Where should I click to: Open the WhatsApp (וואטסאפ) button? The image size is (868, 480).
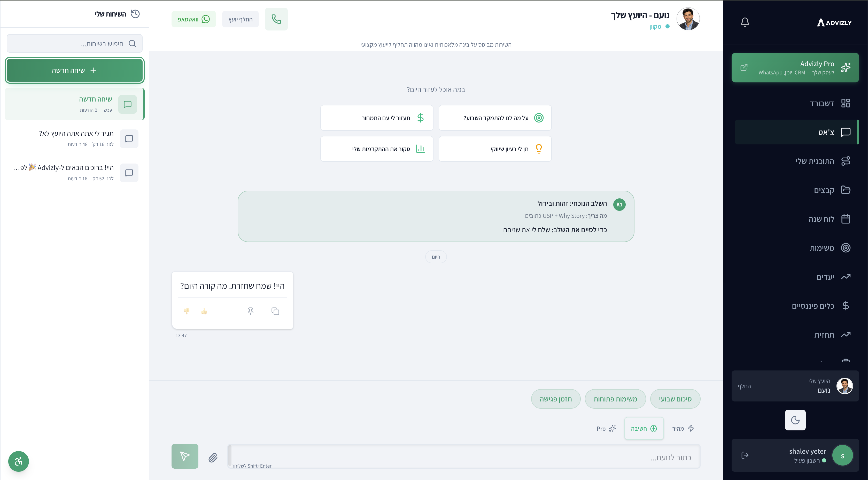(194, 19)
